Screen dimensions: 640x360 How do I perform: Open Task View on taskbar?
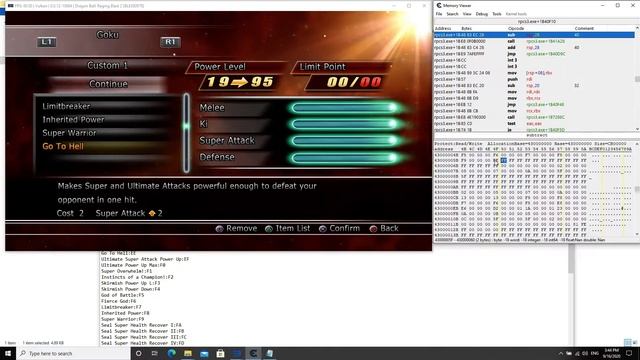pyautogui.click(x=155, y=353)
